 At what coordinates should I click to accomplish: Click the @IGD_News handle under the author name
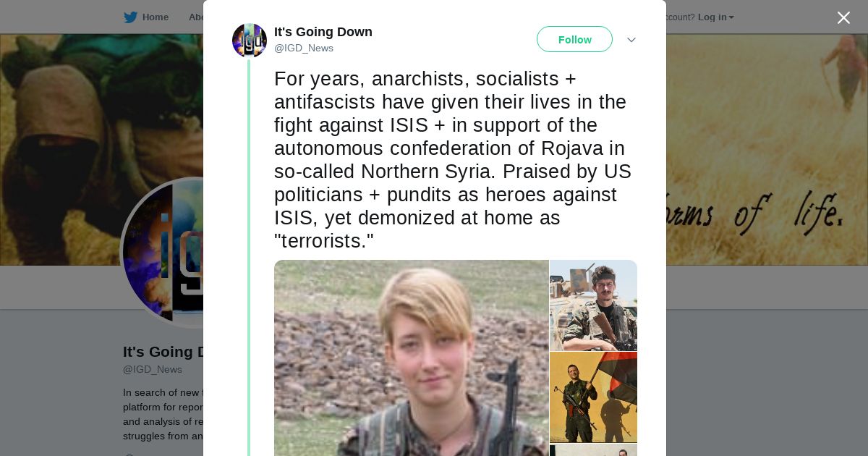[304, 48]
